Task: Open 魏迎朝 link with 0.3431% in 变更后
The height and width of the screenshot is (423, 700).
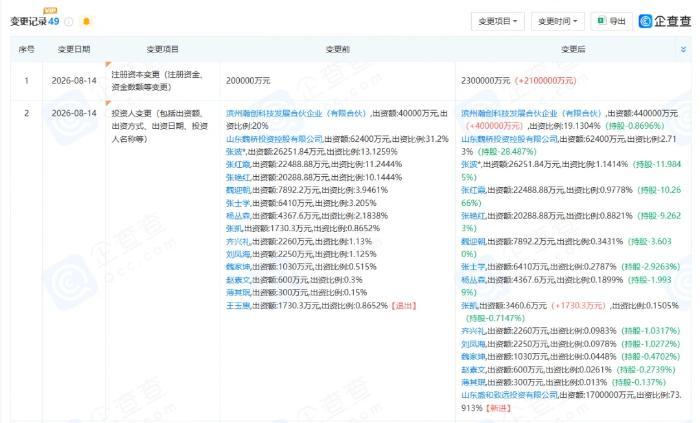Action: tap(473, 241)
